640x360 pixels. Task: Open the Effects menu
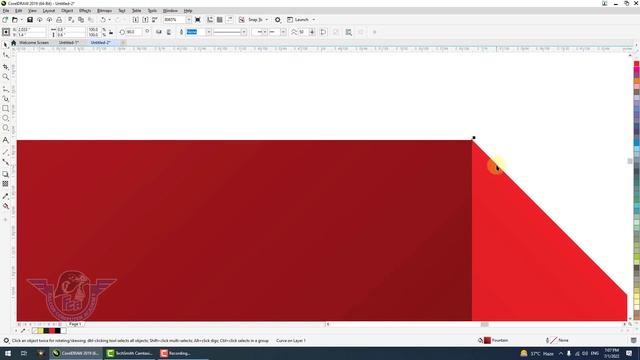(85, 11)
